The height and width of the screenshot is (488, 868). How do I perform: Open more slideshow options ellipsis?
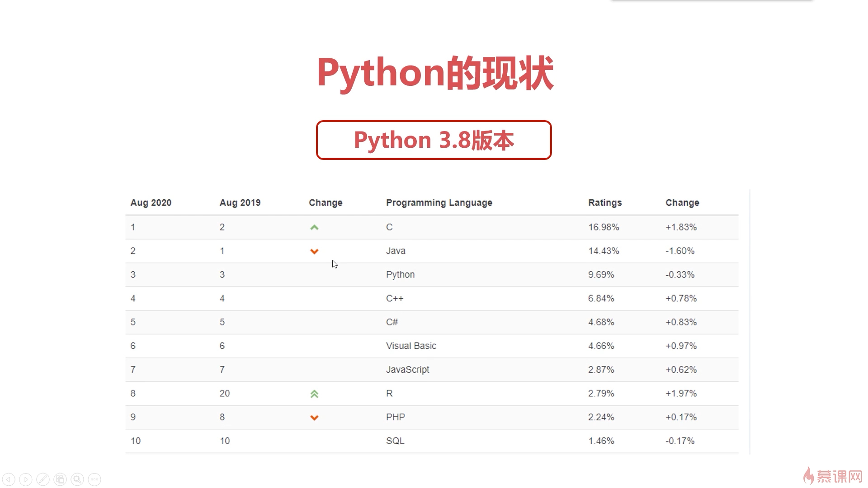click(x=94, y=479)
